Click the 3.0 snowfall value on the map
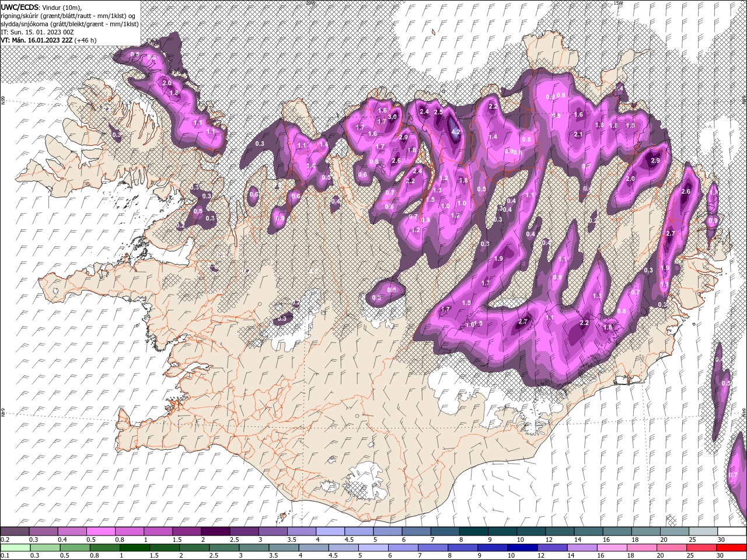The image size is (747, 560). (392, 117)
